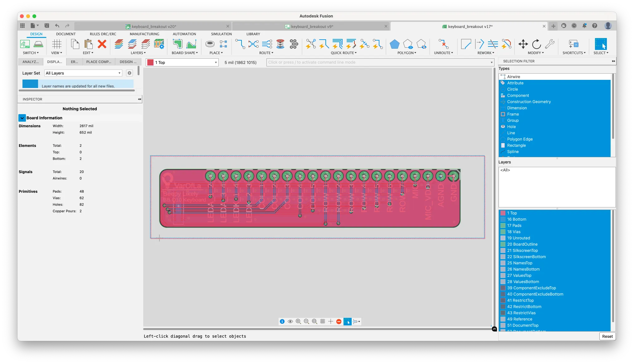
Task: Toggle the 20 BoardOutline layer filter
Action: tap(522, 244)
